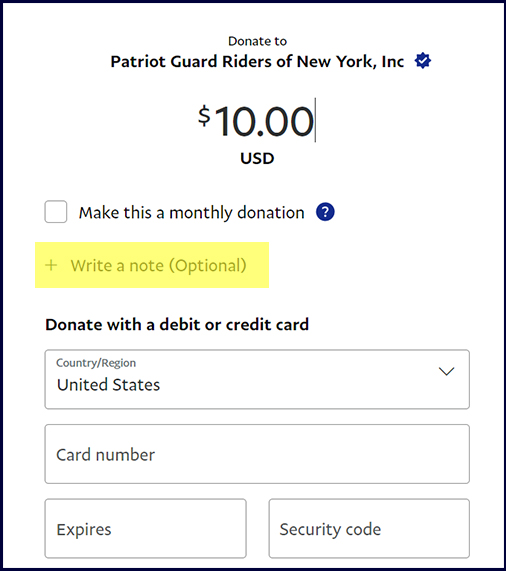
Task: Click the chevron arrow in Country/Region box
Action: 446,371
